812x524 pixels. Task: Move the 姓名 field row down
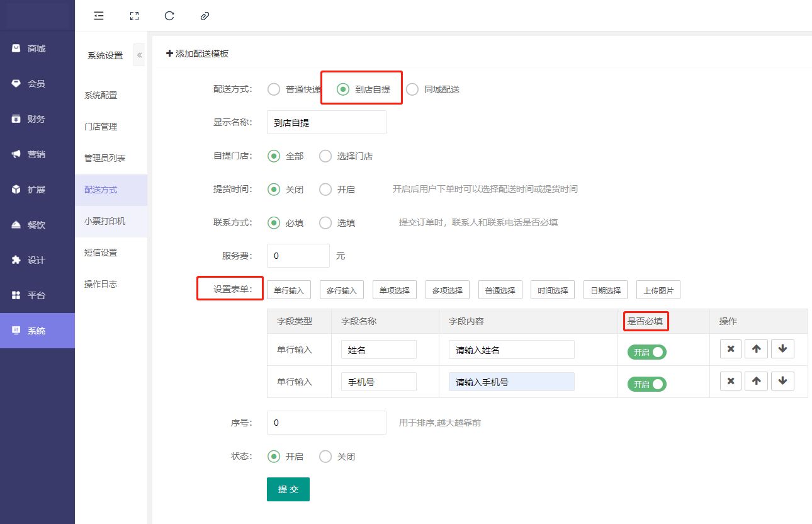[x=782, y=349]
